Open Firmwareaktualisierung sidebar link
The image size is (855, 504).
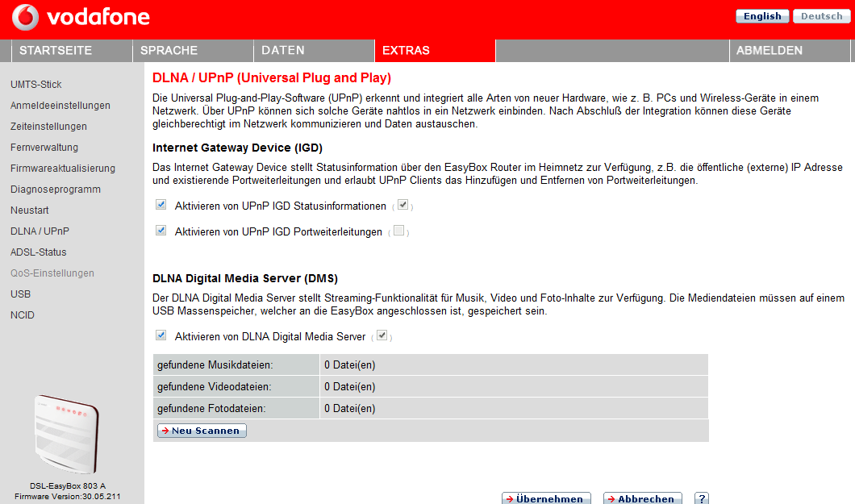63,169
